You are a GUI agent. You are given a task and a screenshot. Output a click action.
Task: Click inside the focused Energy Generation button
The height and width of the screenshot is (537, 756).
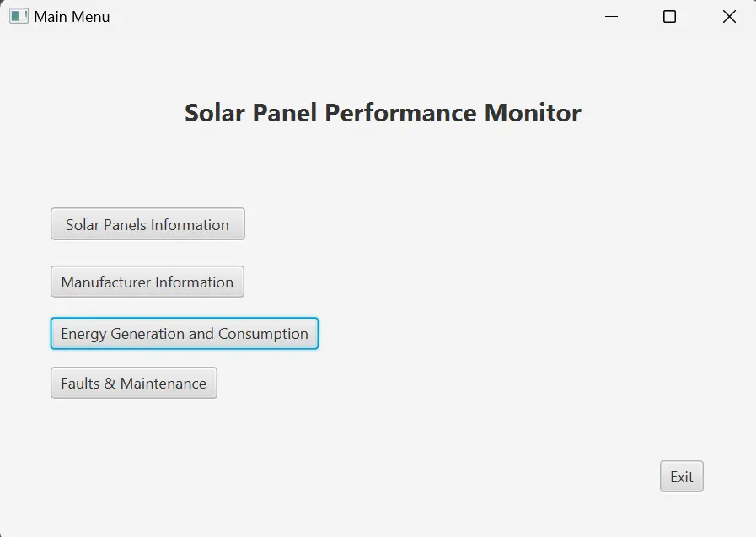coord(184,334)
